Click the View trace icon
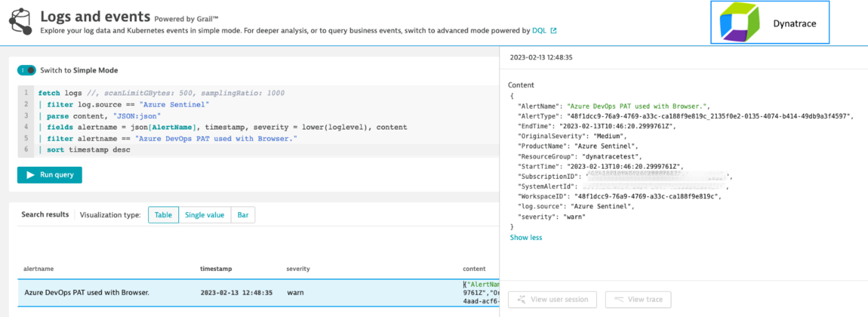Viewport: 868px width, 317px height. click(619, 300)
